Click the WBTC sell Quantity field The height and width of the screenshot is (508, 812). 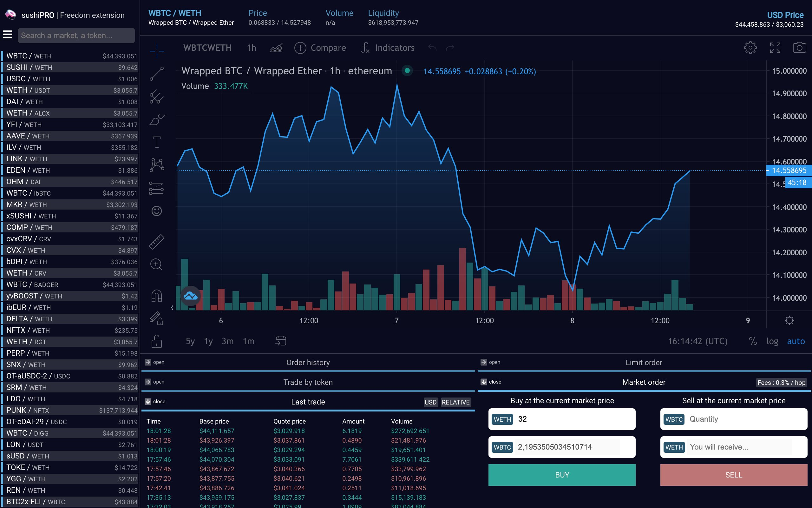pyautogui.click(x=733, y=419)
